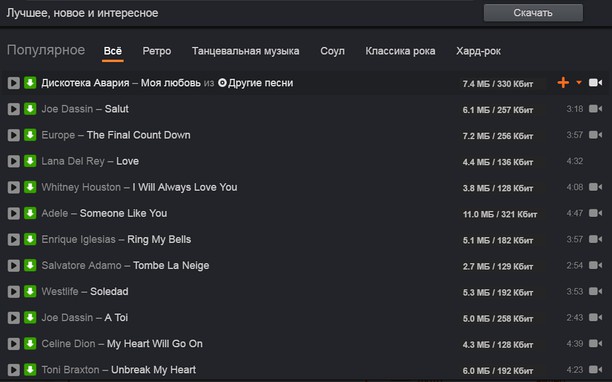Viewport: 612px width, 382px height.
Task: Click video icon for Adele track
Action: point(595,213)
